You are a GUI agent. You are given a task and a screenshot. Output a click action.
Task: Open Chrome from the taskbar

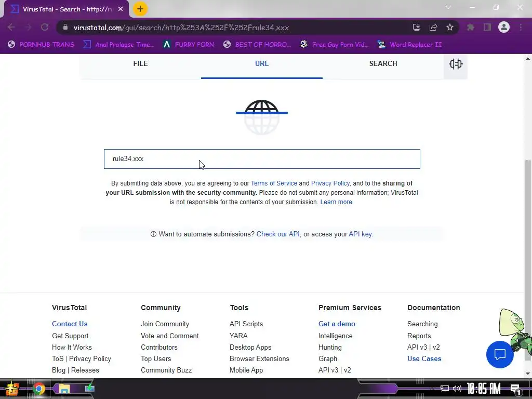[38, 389]
